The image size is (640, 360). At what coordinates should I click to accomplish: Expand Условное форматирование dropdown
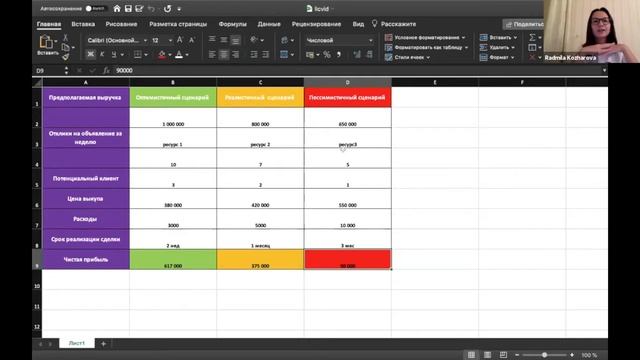pos(464,38)
